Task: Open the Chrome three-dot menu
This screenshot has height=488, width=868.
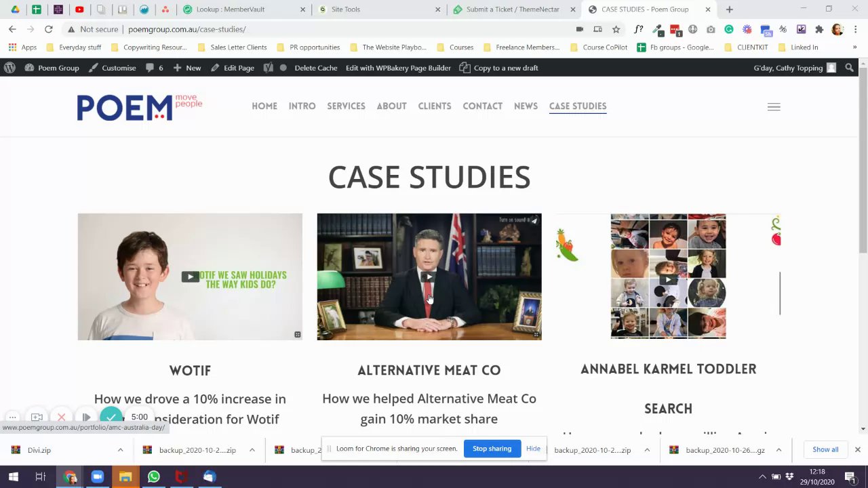Action: click(x=856, y=29)
